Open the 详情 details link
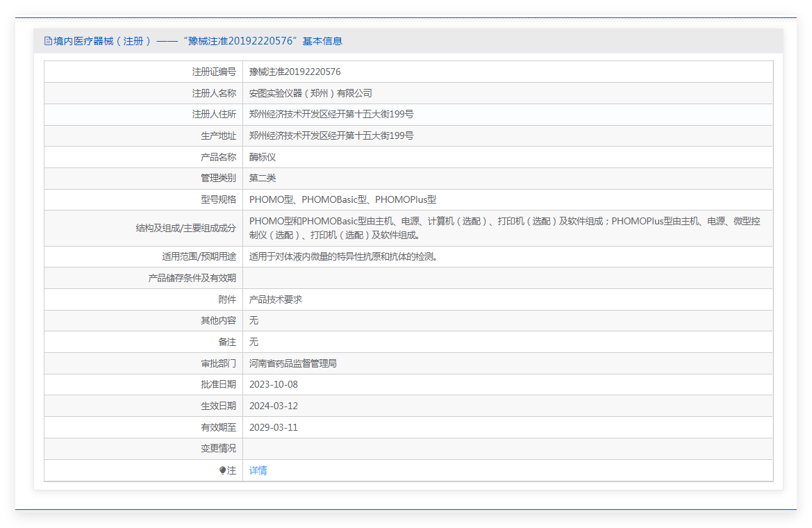This screenshot has height=528, width=812. tap(258, 470)
